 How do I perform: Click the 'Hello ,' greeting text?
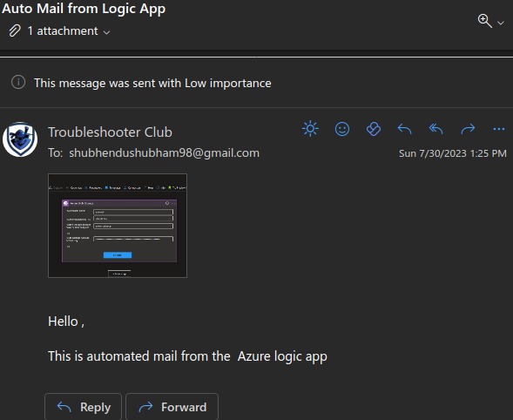[66, 322]
